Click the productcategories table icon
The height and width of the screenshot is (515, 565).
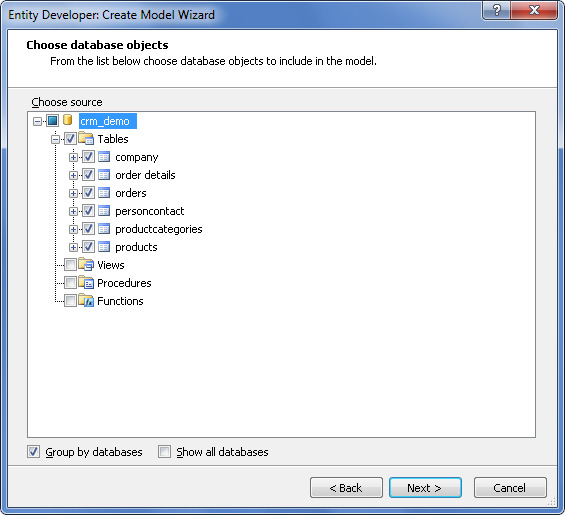coord(104,229)
